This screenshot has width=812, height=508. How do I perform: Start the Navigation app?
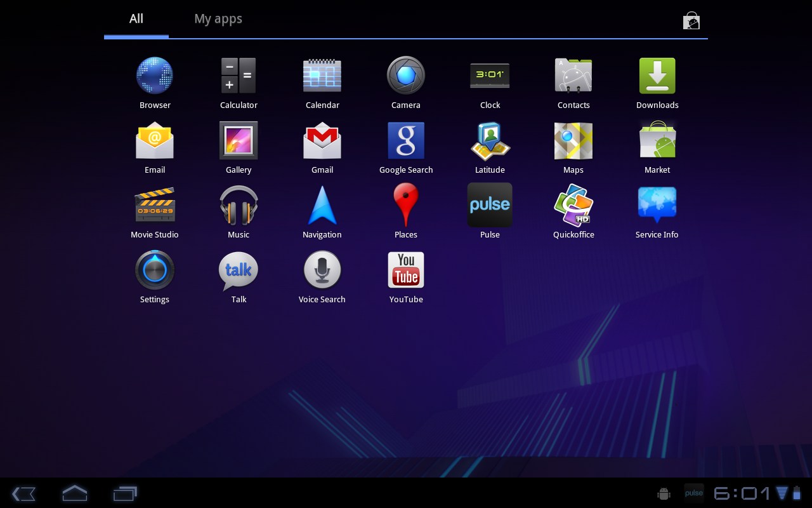pos(322,206)
